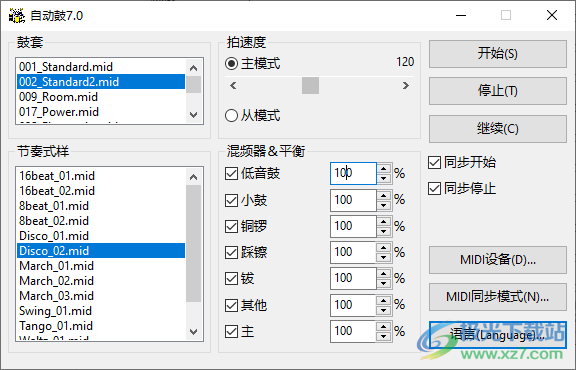Click 低音鼓 percent input field
Viewport: 576px width, 370px height.
coord(353,173)
